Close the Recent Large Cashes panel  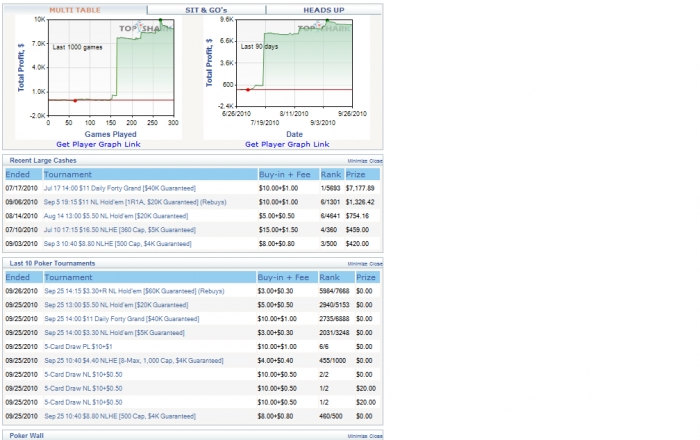(376, 161)
